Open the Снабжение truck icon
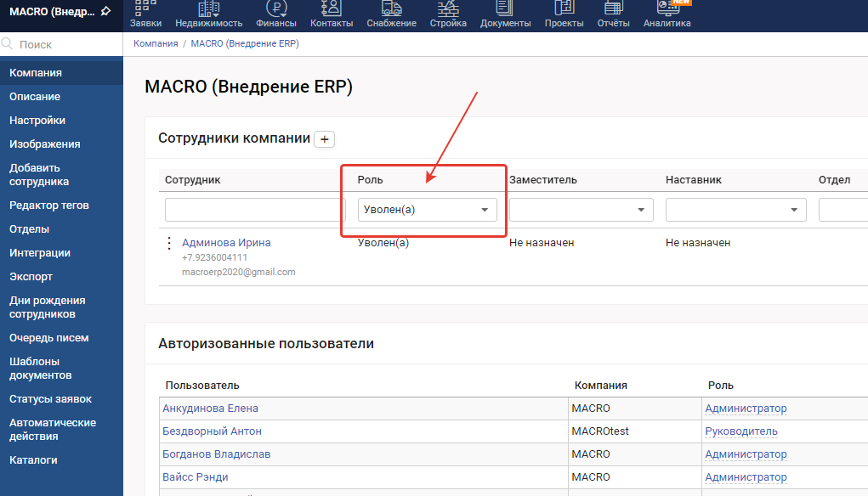868x496 pixels. tap(391, 8)
